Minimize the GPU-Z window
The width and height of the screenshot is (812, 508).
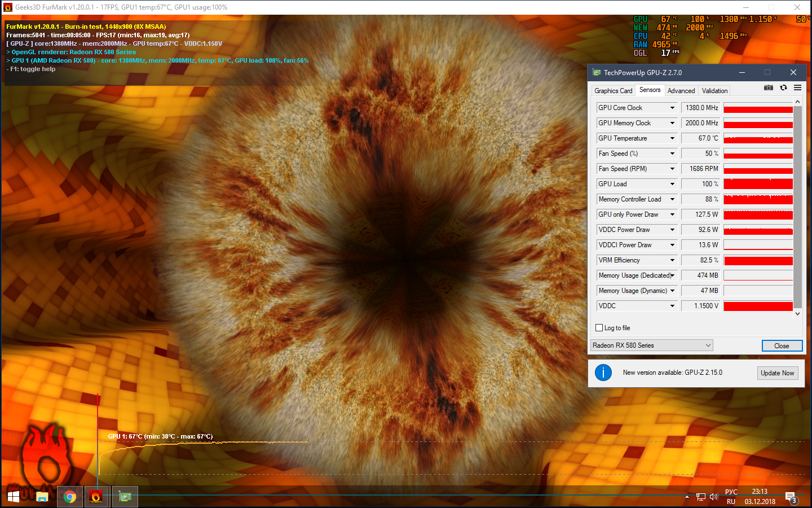pos(742,72)
